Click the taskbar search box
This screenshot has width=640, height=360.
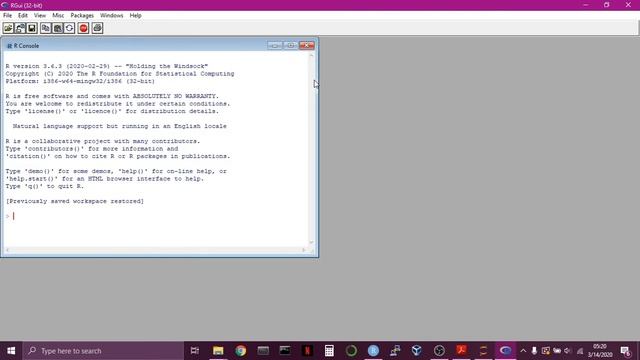103,351
